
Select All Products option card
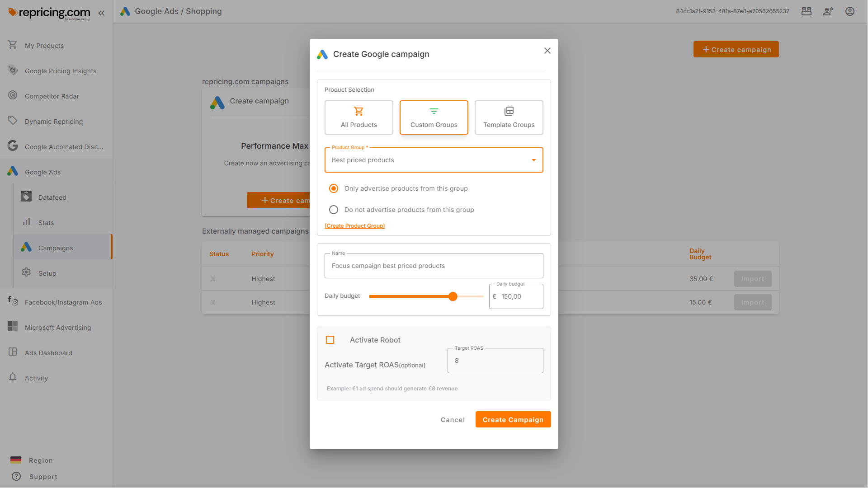tap(359, 117)
